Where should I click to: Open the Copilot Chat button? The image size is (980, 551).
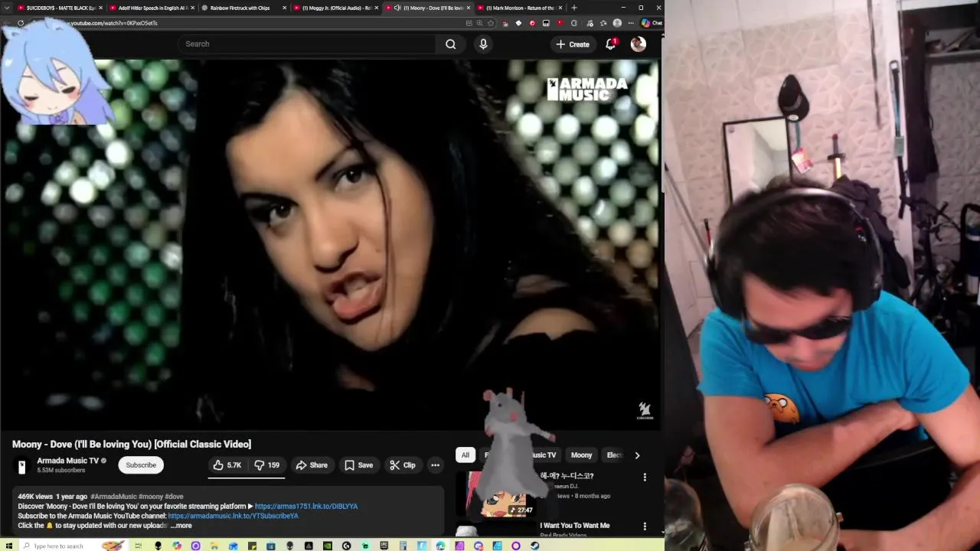(x=652, y=23)
